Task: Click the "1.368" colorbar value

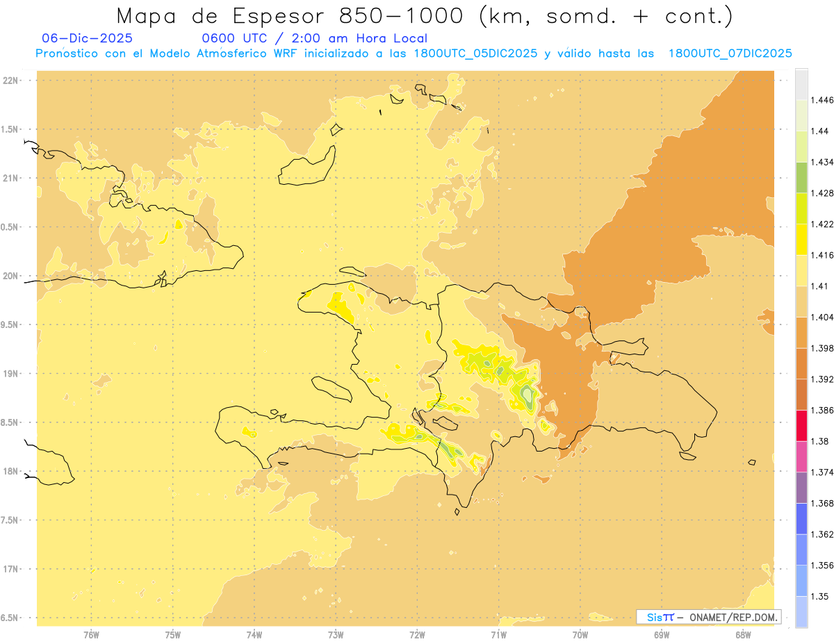Action: [824, 503]
